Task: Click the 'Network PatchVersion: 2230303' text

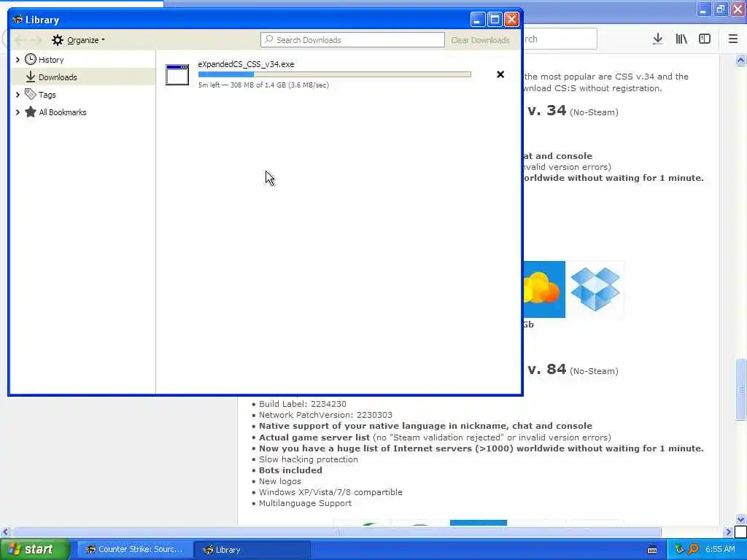Action: coord(325,415)
